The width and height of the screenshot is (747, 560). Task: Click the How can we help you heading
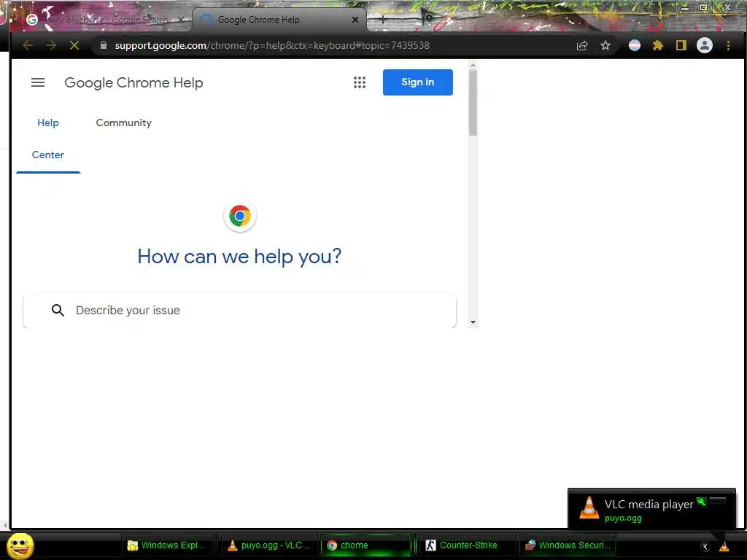(239, 257)
